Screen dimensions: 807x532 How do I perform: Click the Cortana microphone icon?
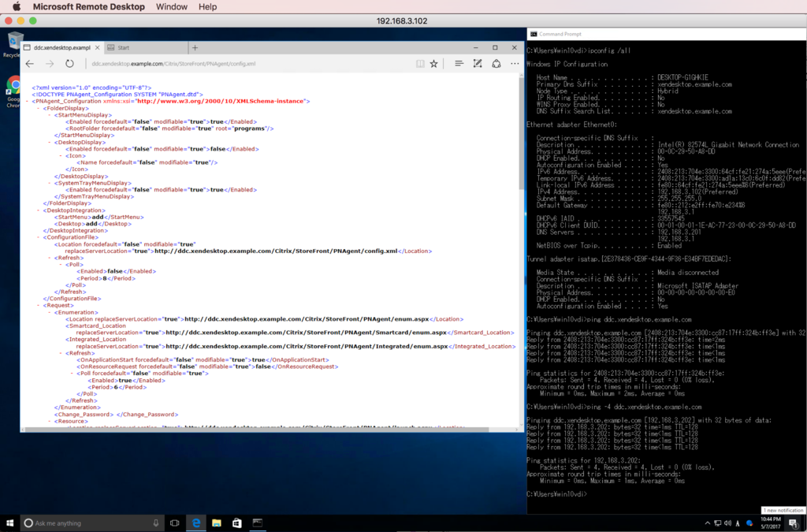coord(156,523)
